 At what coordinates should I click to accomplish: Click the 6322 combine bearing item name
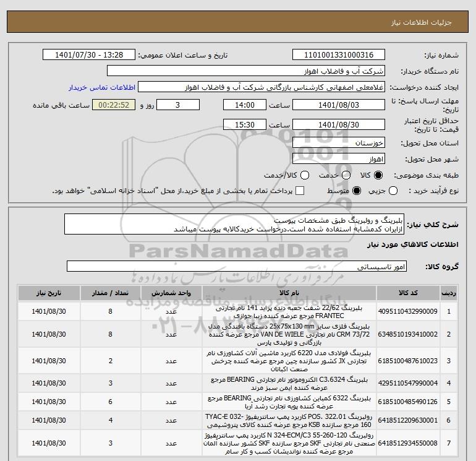(x=289, y=402)
